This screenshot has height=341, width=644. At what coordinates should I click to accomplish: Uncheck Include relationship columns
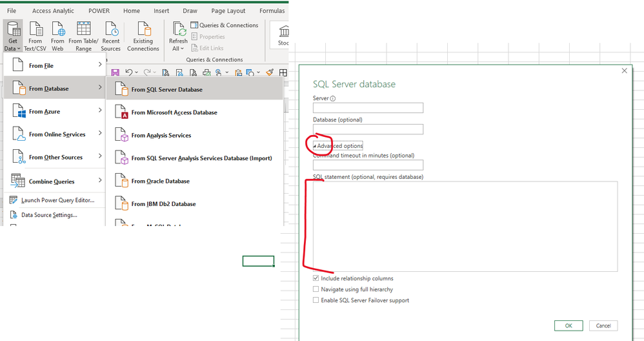(x=316, y=278)
